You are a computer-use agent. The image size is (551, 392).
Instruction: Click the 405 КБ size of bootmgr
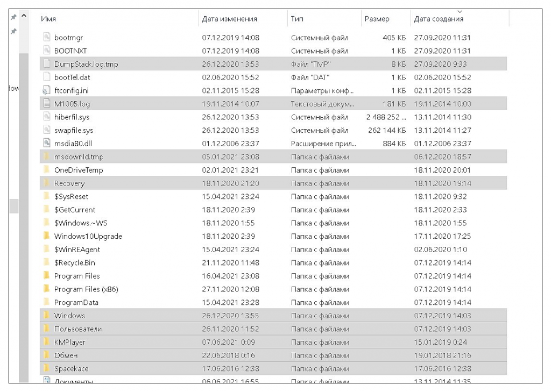[x=394, y=38]
